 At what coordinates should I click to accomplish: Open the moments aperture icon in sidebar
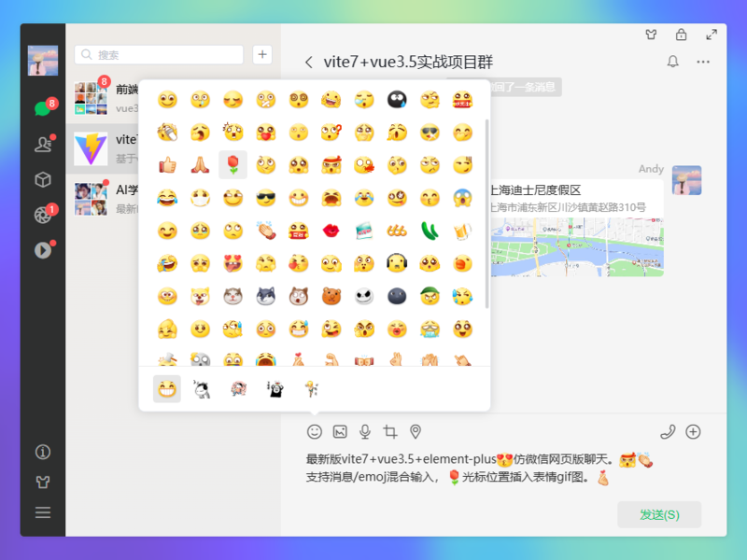tap(43, 215)
